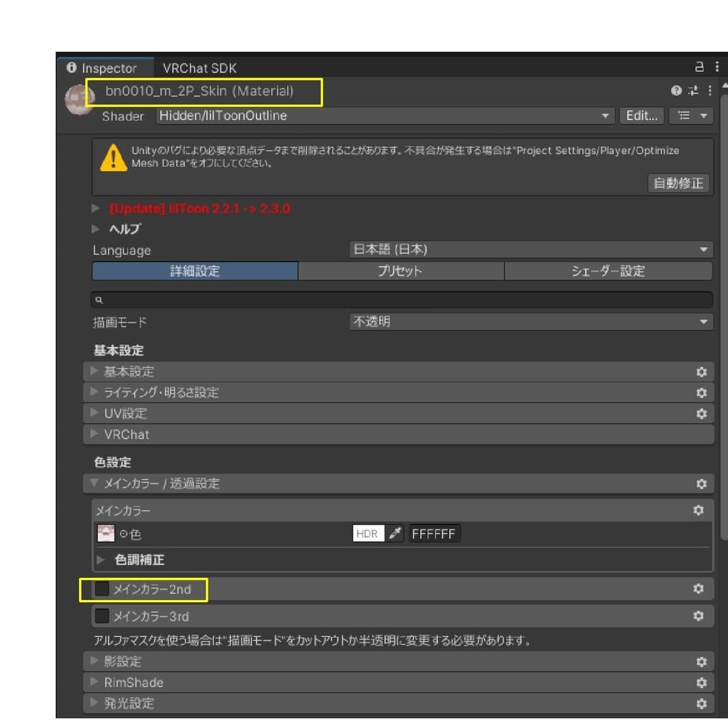728x728 pixels.
Task: Open the 色 color swatch picker
Action: tap(105, 533)
